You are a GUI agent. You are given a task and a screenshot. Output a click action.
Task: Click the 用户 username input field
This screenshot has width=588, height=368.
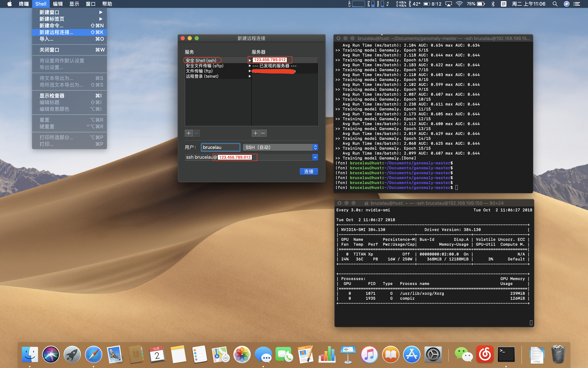[221, 148]
